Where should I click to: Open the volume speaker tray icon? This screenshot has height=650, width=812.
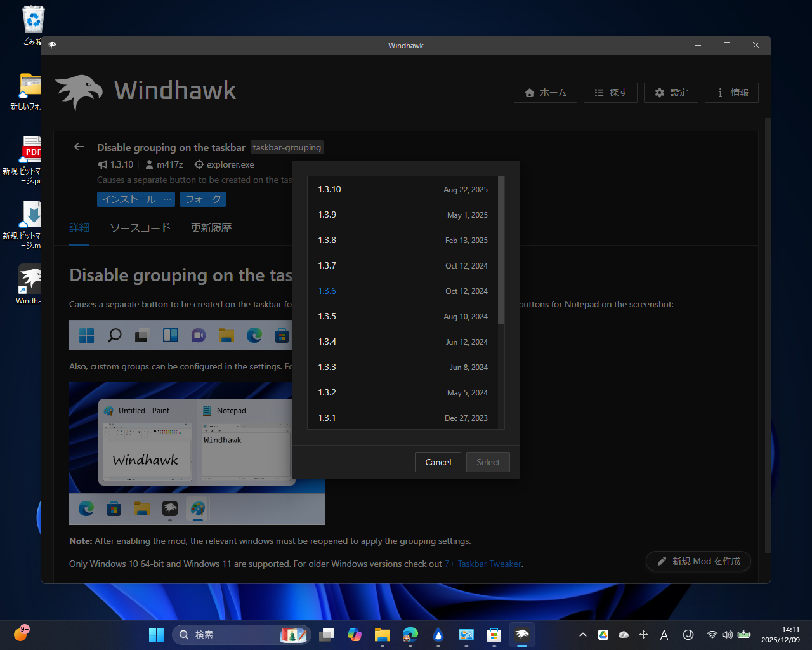point(728,635)
